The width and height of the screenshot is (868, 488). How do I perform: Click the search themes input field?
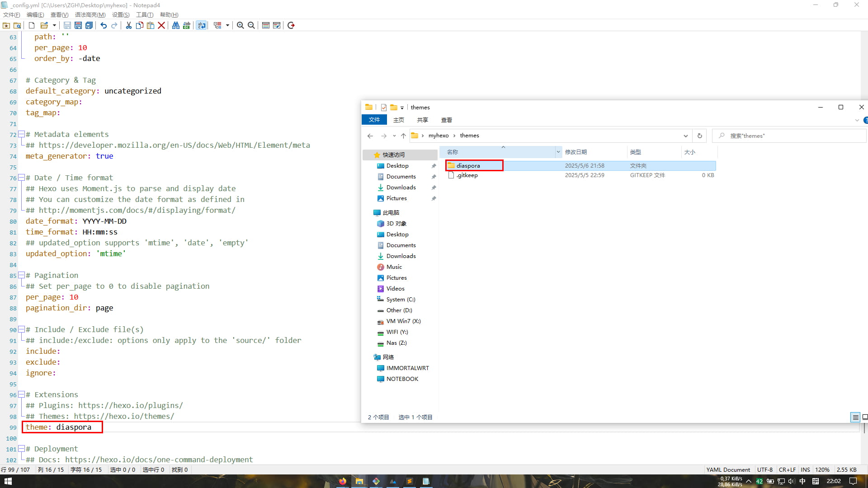coord(791,136)
